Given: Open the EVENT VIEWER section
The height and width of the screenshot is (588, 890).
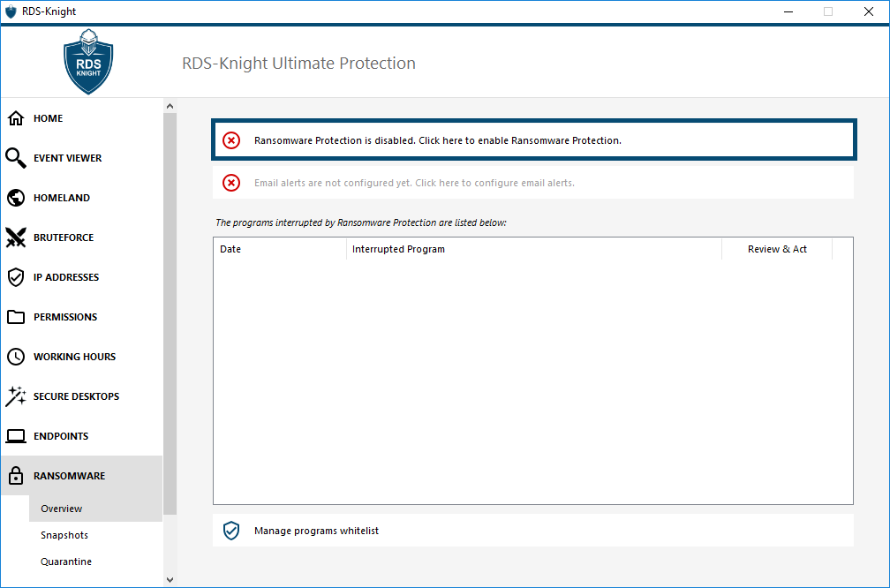Looking at the screenshot, I should pyautogui.click(x=82, y=158).
